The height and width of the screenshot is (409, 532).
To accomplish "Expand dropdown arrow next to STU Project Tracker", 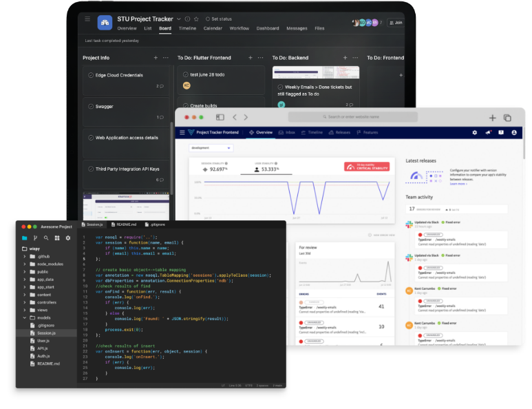I will 179,19.
